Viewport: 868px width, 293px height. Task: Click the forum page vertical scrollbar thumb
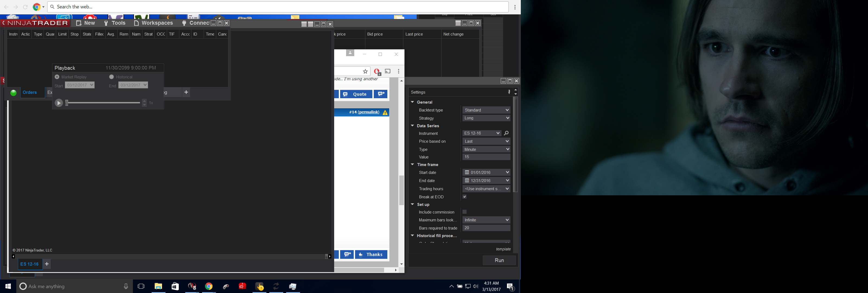coord(401,190)
